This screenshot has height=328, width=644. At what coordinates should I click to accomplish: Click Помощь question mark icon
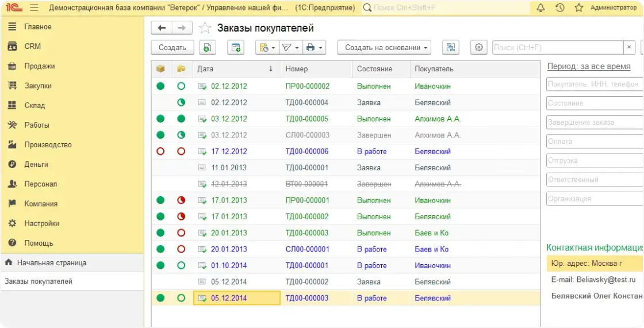(12, 243)
